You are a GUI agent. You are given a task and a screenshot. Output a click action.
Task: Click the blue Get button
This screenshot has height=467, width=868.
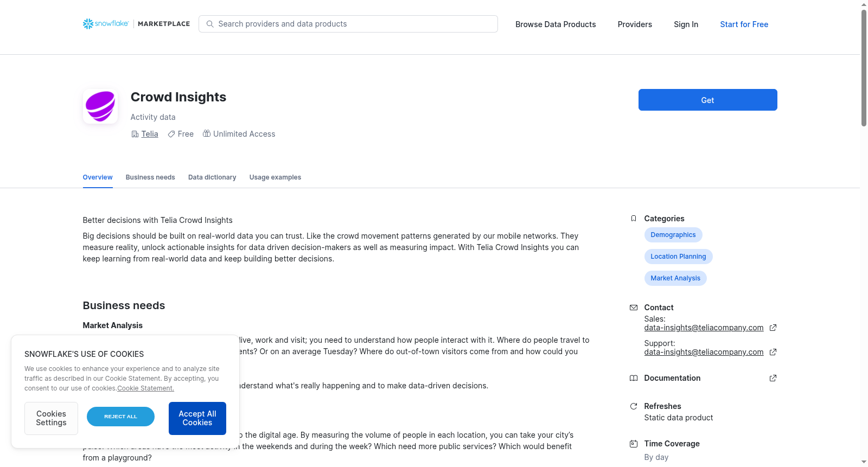707,100
